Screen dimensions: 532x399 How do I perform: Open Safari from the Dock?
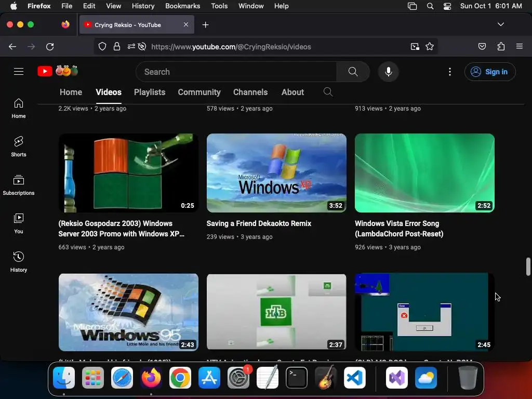[x=122, y=378]
